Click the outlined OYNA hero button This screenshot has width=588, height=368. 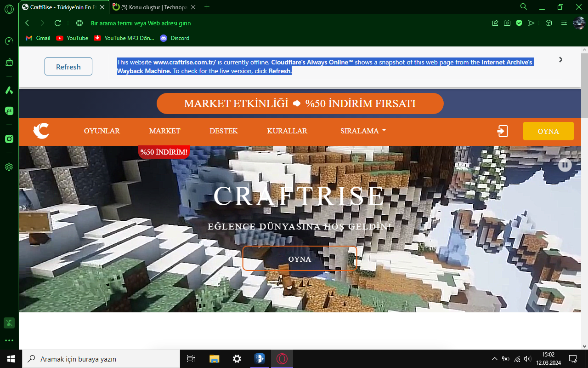click(x=300, y=259)
